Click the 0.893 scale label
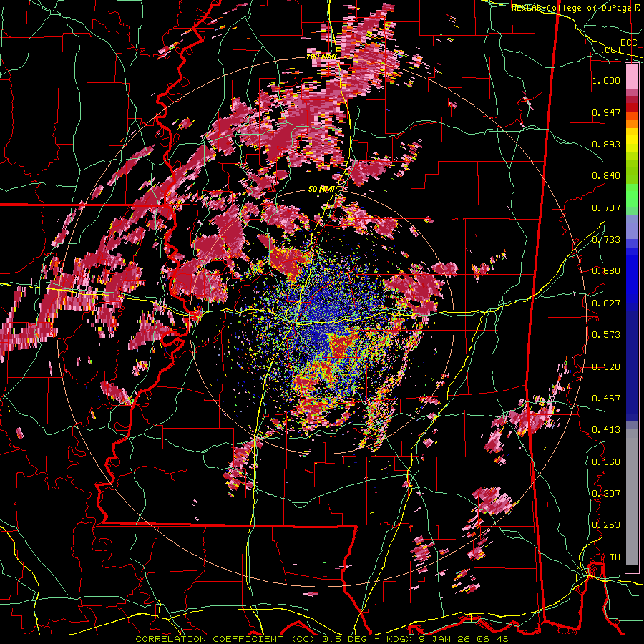 click(x=606, y=144)
